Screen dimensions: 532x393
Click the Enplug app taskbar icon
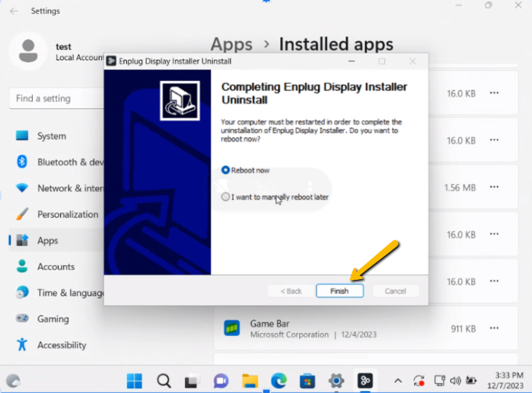click(365, 381)
